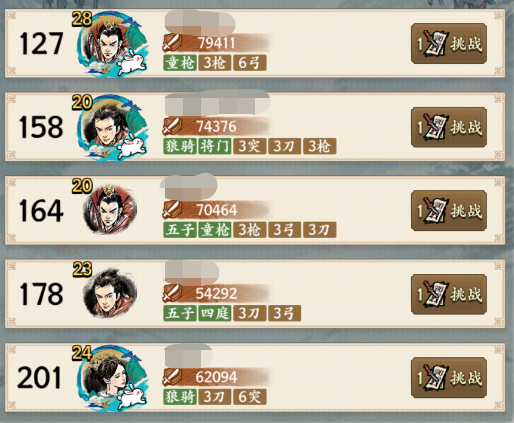This screenshot has width=514, height=423.
Task: Challenge the rank 178 player
Action: [449, 294]
